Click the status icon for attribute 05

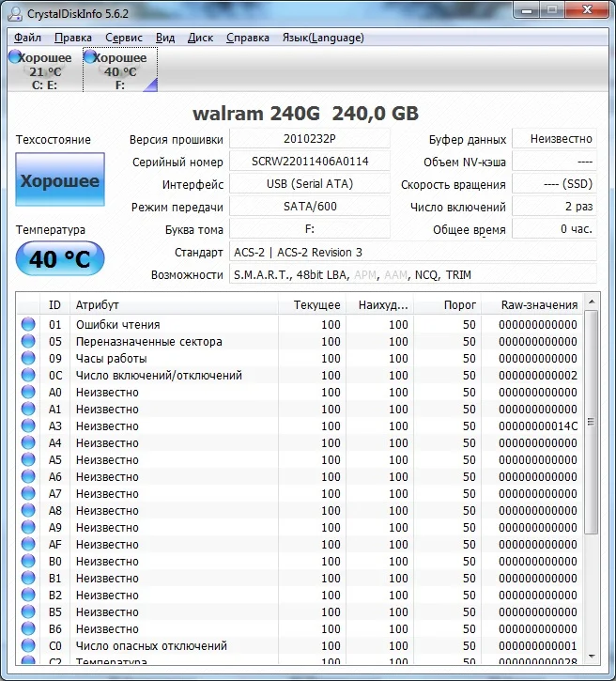(x=28, y=341)
